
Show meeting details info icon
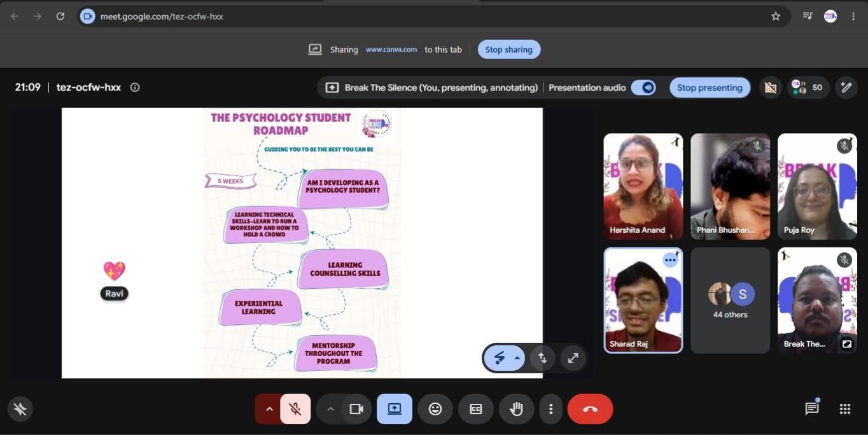coord(135,88)
